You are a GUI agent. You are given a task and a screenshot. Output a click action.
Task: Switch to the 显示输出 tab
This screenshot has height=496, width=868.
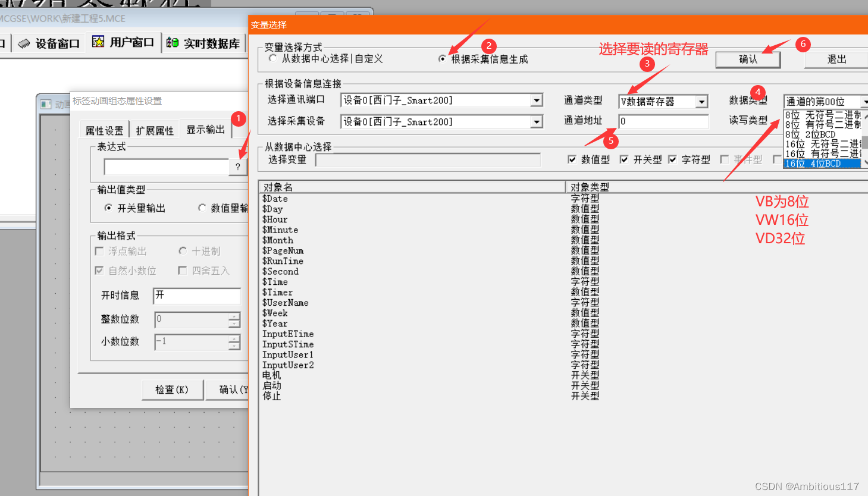tap(205, 129)
